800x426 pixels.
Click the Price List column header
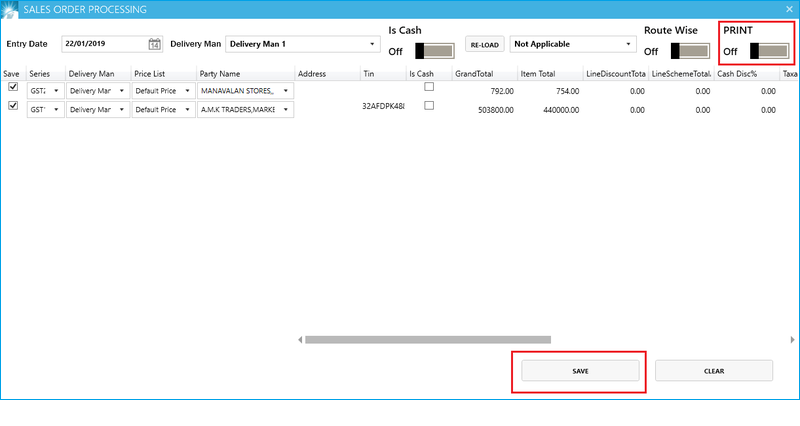coord(149,74)
